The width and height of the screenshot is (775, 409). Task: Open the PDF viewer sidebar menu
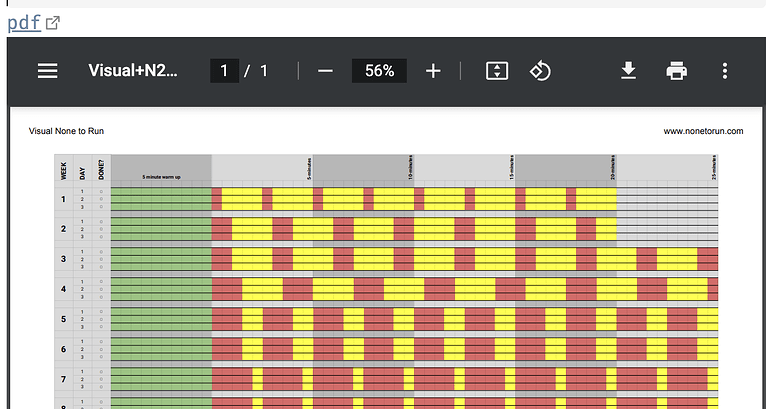point(48,71)
